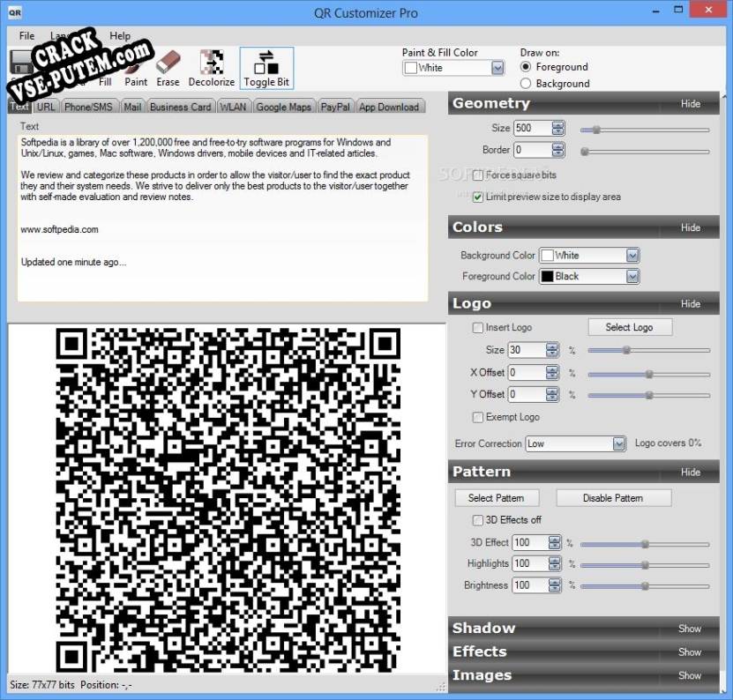The height and width of the screenshot is (700, 733).
Task: Uncheck Limit preview size to display area
Action: pyautogui.click(x=478, y=197)
